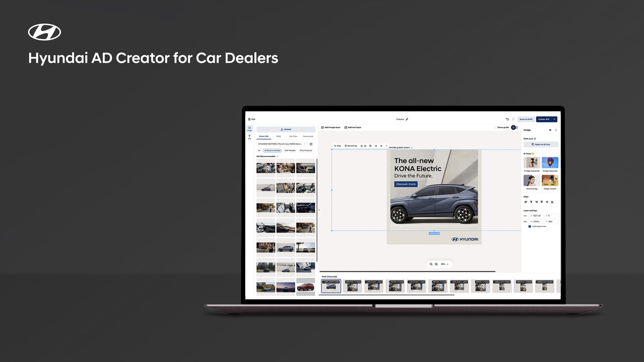
Task: Click the undo arrow icon
Action: click(507, 119)
